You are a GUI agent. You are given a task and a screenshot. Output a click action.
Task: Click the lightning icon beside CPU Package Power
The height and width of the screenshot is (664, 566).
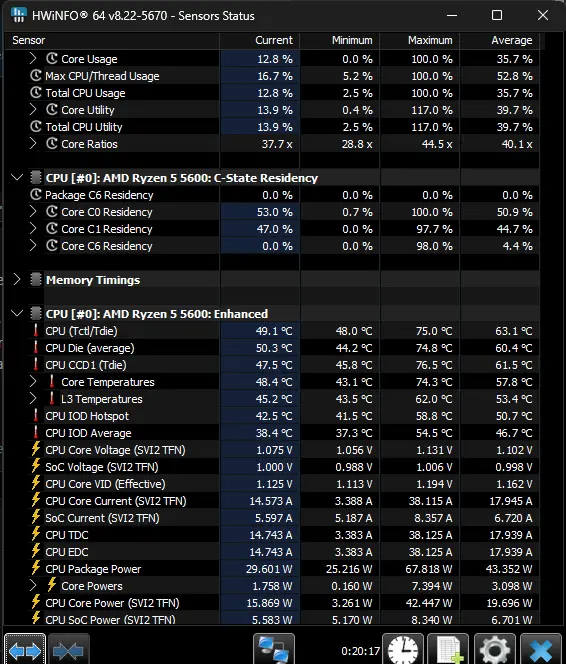36,569
